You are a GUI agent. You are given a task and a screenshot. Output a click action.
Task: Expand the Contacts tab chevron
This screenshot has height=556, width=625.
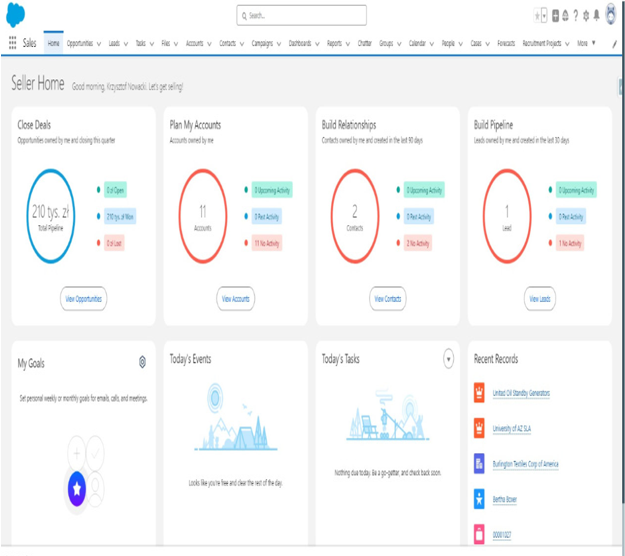242,44
